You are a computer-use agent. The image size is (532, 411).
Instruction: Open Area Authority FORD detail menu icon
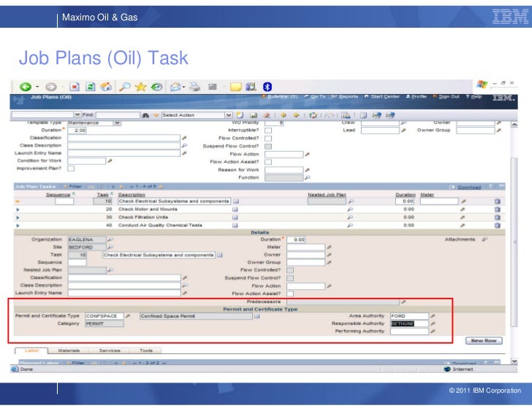(x=433, y=316)
